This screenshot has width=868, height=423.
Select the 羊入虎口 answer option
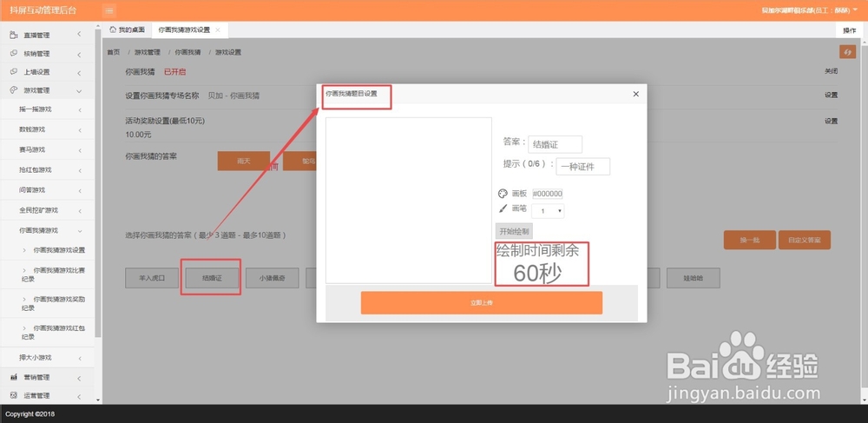[x=152, y=279]
